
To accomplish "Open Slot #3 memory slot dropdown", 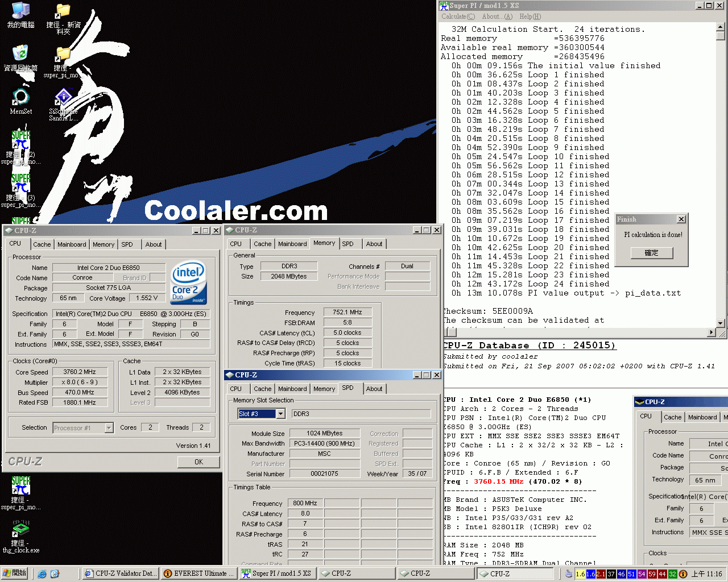I will [x=280, y=414].
